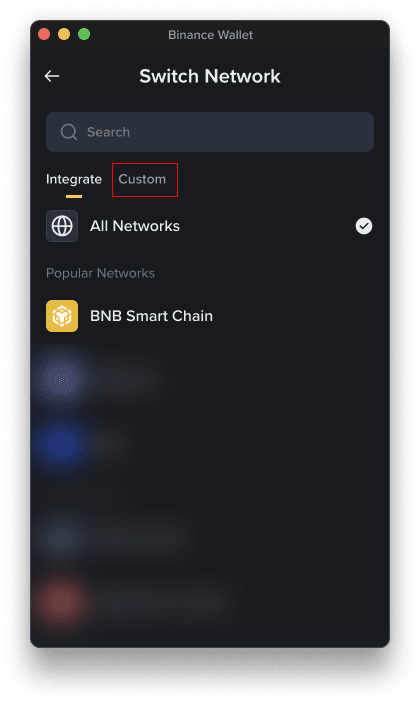
Task: Click the globe icon for All Networks
Action: pyautogui.click(x=62, y=226)
